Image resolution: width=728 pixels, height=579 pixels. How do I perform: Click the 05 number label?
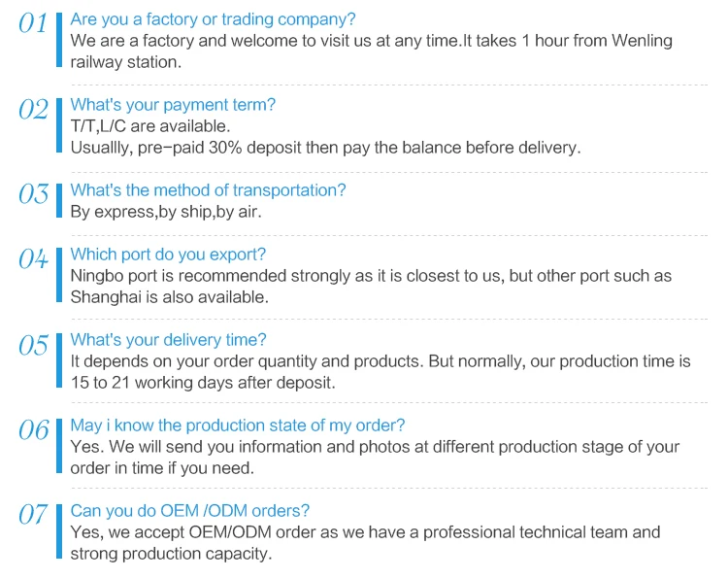[33, 345]
